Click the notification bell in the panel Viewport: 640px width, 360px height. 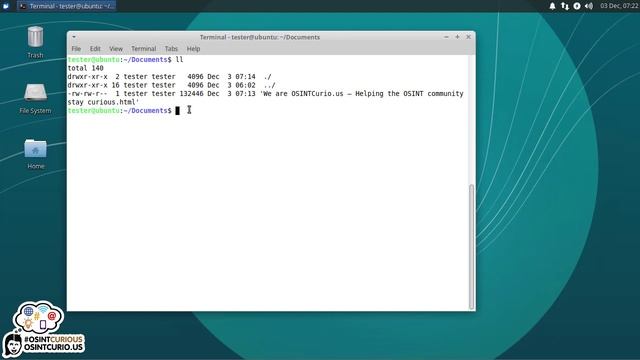[x=552, y=6]
